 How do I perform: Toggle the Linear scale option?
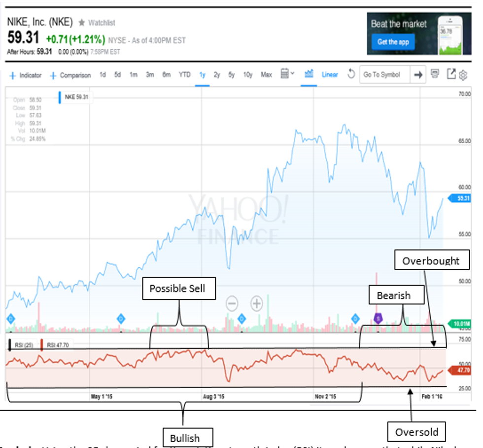click(x=330, y=75)
